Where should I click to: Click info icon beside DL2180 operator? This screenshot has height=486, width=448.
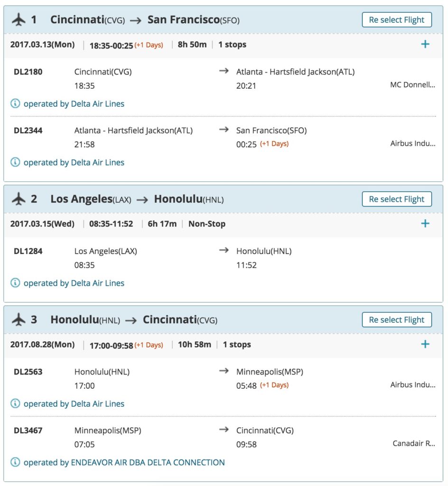tap(15, 103)
